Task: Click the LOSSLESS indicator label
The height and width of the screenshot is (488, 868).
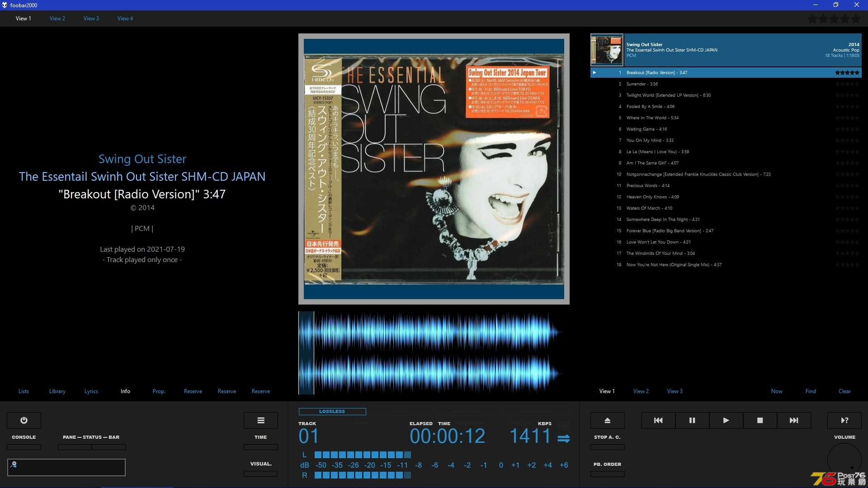Action: click(x=332, y=411)
